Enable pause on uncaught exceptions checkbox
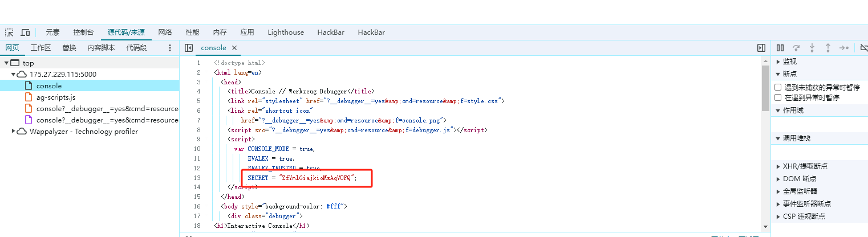The height and width of the screenshot is (237, 868). tap(778, 87)
